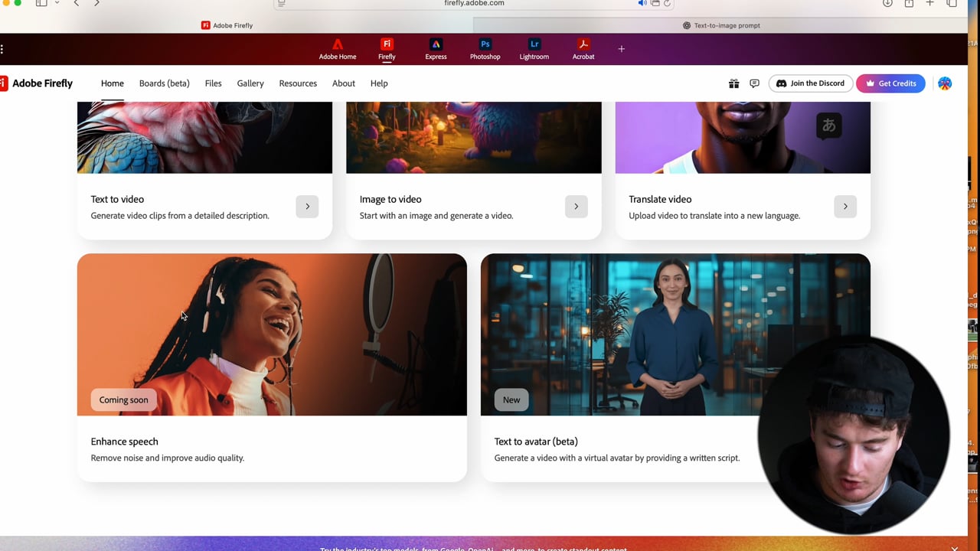
Task: Switch to the Text-to-image prompt tab
Action: [720, 25]
